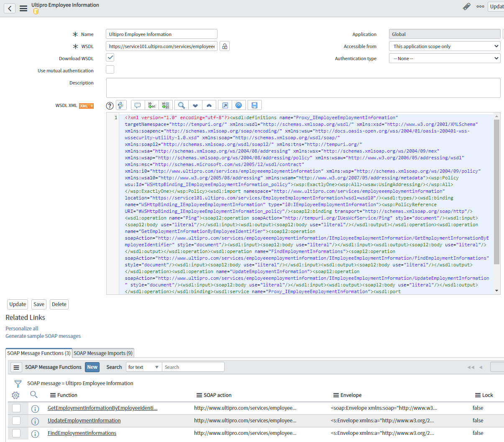The height and width of the screenshot is (442, 504).
Task: Uncheck the Download WSDL checkbox
Action: coord(110,57)
